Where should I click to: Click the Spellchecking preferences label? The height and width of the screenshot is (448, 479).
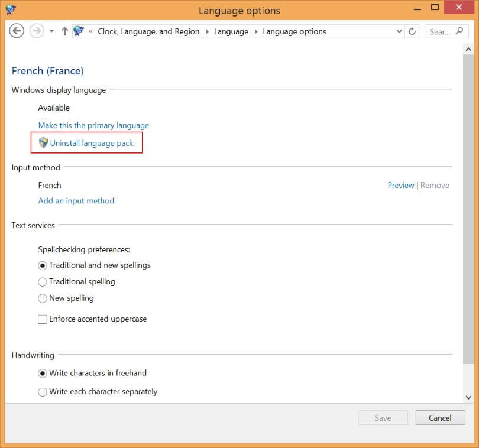(84, 250)
